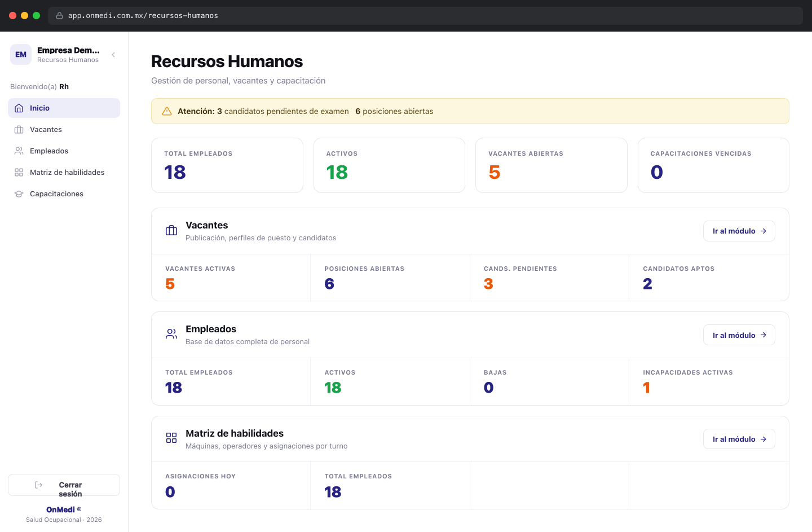Go to the Vacantes module button
Image resolution: width=812 pixels, height=532 pixels.
coord(739,231)
